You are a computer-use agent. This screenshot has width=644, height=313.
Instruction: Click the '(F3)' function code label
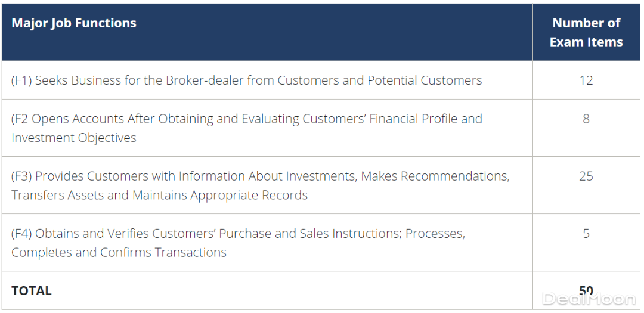[x=21, y=176]
